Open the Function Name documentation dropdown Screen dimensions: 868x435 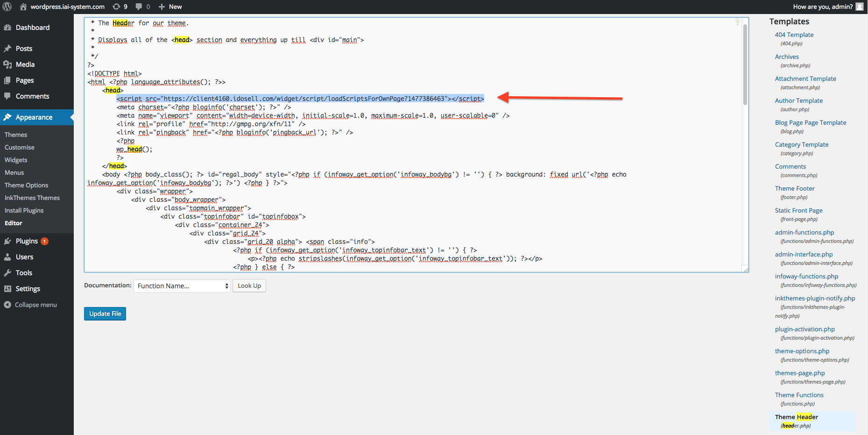182,286
